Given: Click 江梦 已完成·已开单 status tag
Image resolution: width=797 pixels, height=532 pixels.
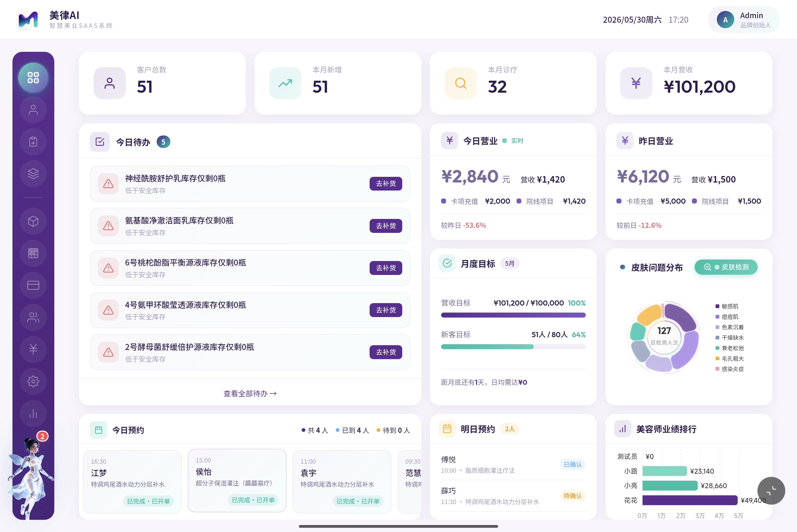Looking at the screenshot, I should coord(148,501).
